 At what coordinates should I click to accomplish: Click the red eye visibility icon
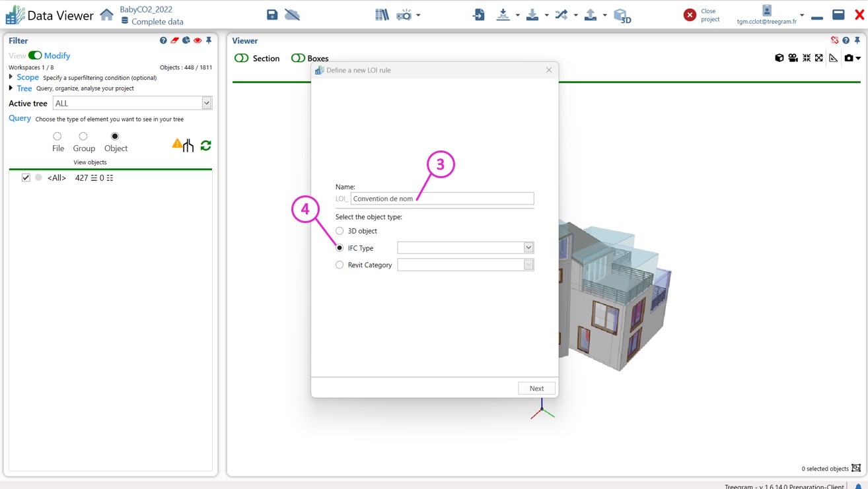pyautogui.click(x=198, y=41)
